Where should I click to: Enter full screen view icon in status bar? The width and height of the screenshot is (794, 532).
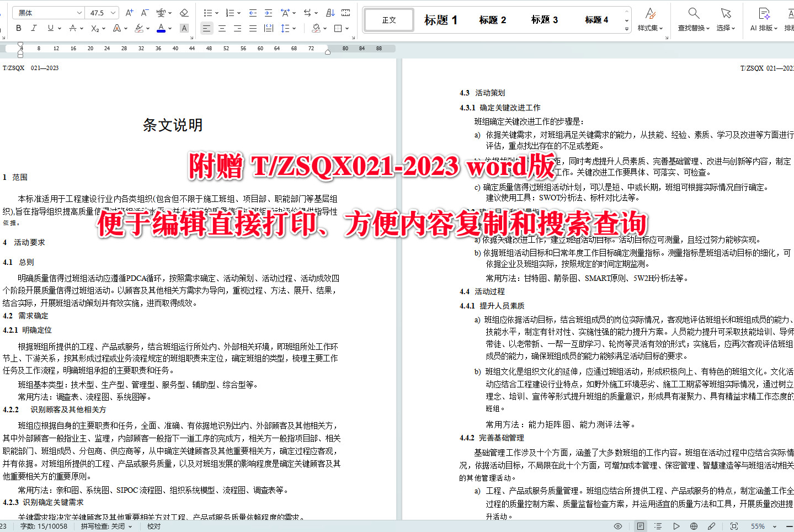pyautogui.click(x=734, y=526)
